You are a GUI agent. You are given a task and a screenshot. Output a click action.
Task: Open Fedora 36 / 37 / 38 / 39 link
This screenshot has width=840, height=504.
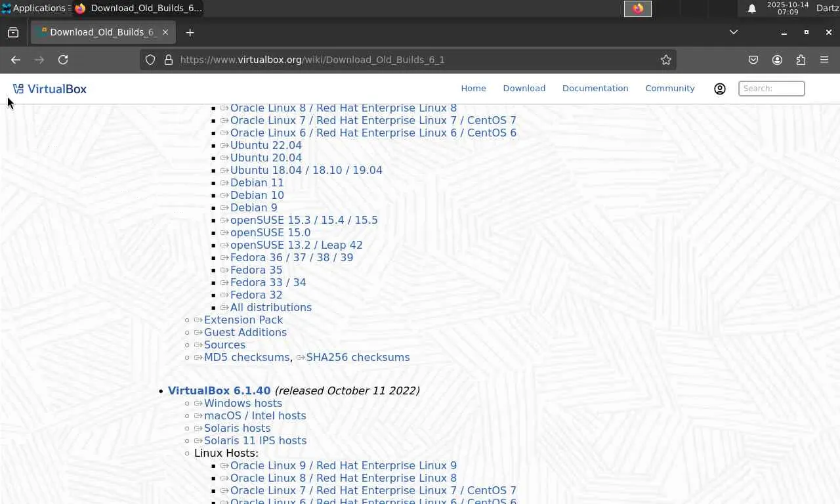click(x=291, y=258)
